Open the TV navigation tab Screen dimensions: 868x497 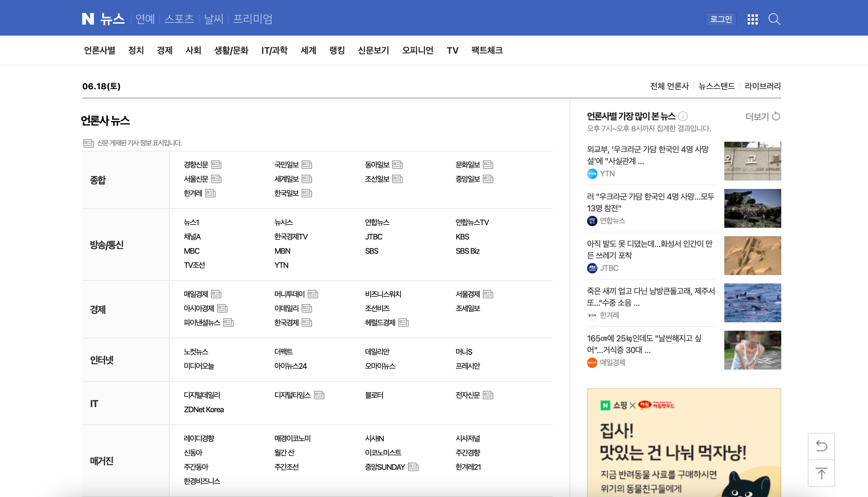(x=452, y=50)
